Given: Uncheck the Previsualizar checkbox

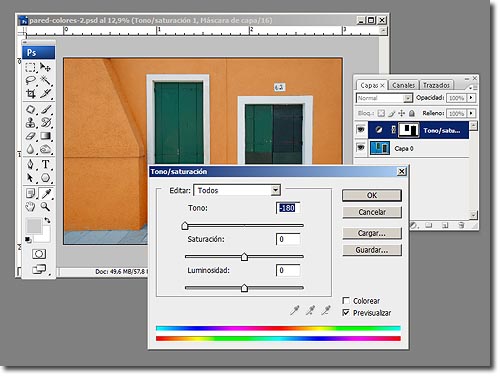Looking at the screenshot, I should point(346,313).
